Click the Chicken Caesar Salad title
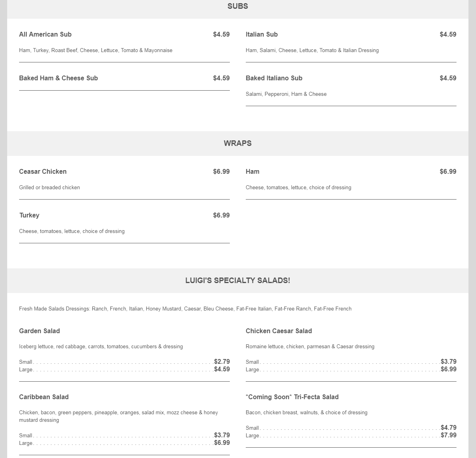Screen dimensions: 476x458 point(279,331)
